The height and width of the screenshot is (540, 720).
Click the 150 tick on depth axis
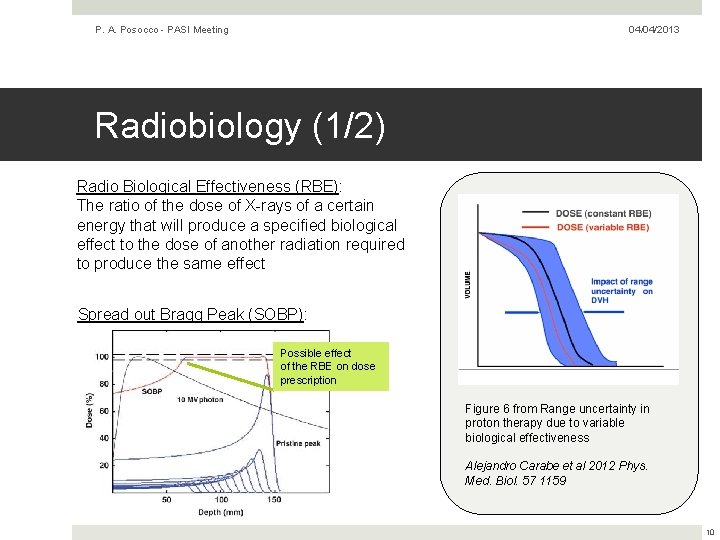274,500
